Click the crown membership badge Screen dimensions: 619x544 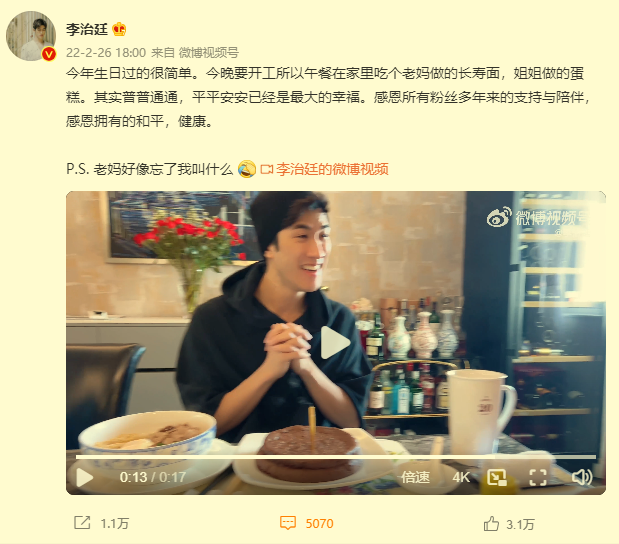[x=119, y=29]
